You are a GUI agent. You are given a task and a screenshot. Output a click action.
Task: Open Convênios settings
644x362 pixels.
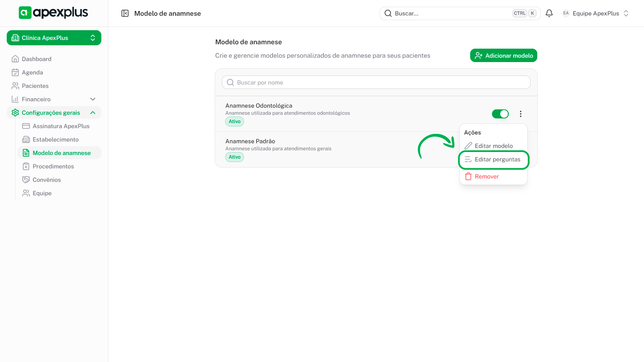pos(47,180)
